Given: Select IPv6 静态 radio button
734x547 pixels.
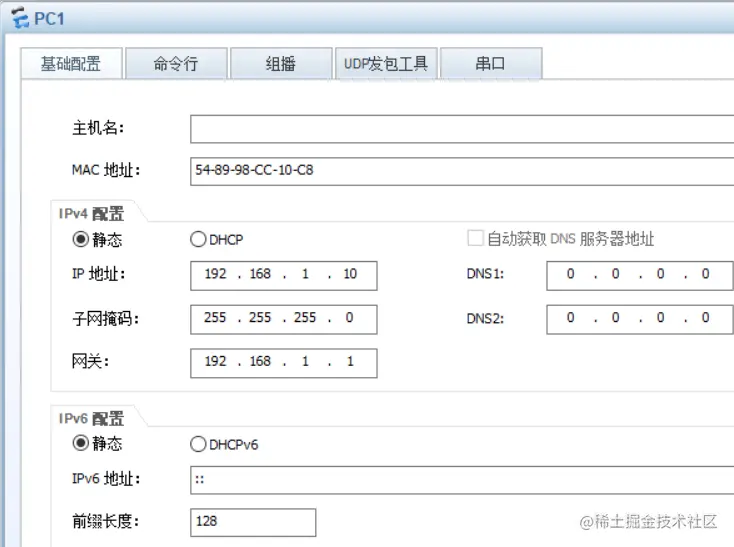Looking at the screenshot, I should pyautogui.click(x=81, y=443).
